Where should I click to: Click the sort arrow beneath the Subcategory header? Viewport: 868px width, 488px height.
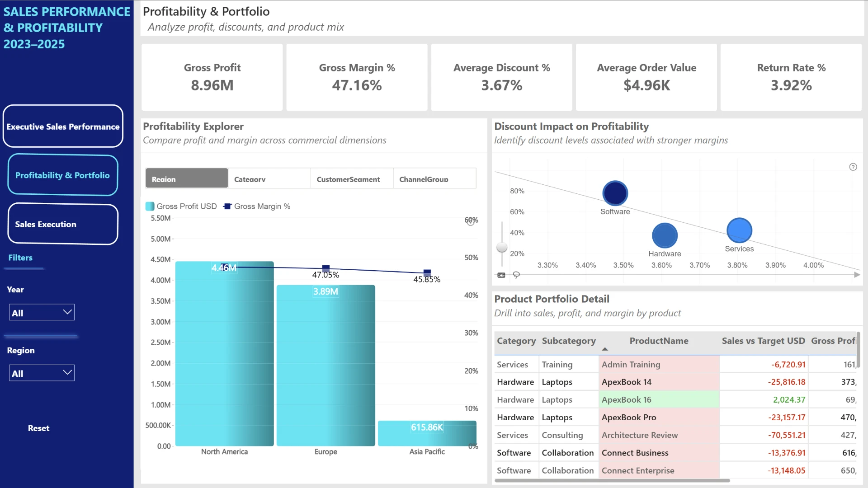point(605,349)
